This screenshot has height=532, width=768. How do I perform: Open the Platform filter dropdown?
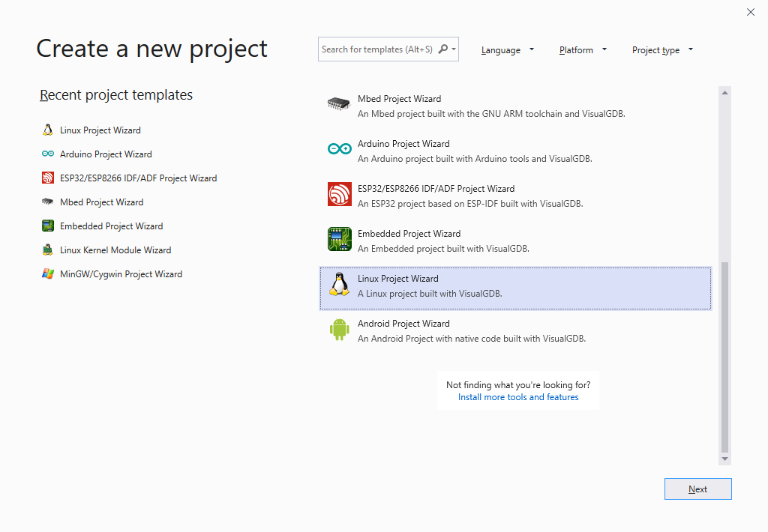click(583, 50)
